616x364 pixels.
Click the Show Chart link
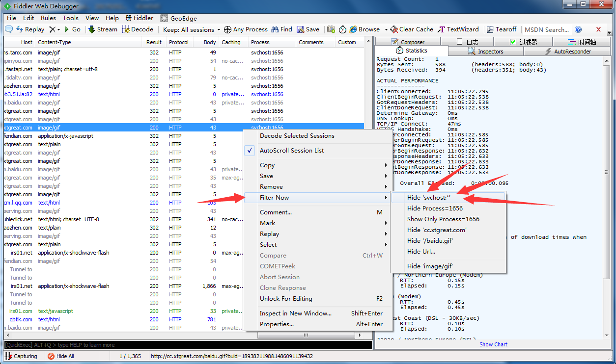pos(493,344)
